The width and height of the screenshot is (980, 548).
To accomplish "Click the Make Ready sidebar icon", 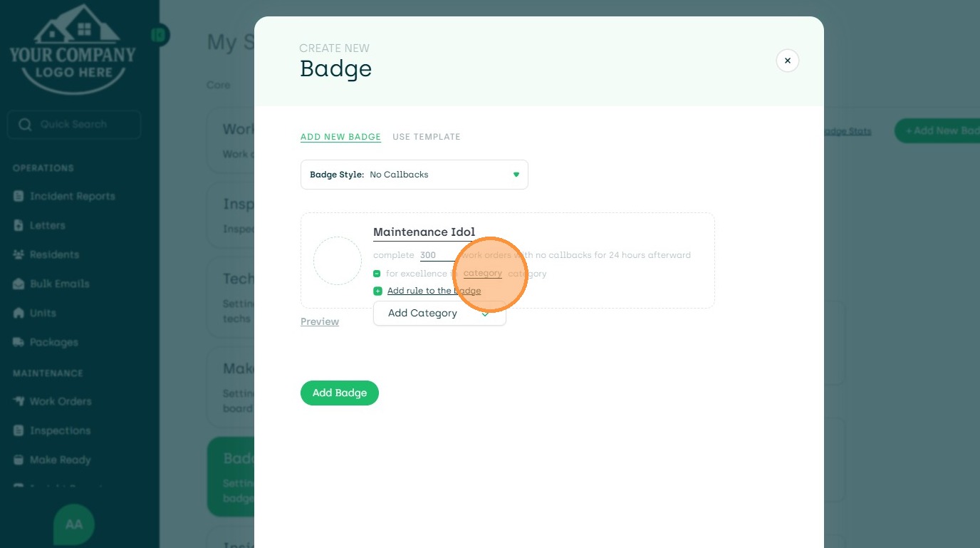I will point(19,460).
